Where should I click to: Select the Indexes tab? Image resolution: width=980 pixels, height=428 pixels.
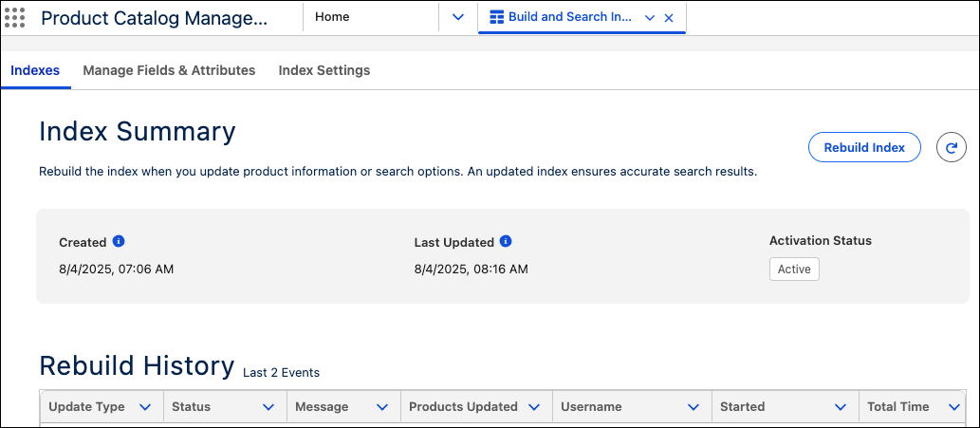tap(35, 70)
